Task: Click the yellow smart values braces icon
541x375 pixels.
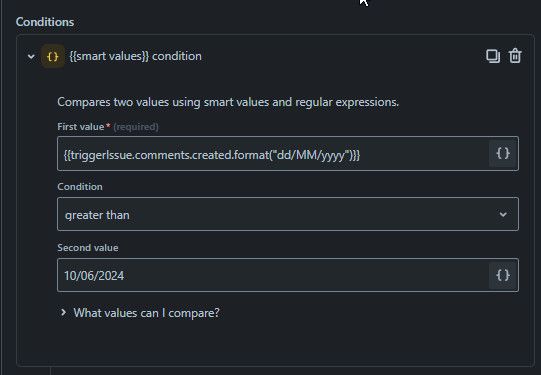Action: tap(52, 56)
